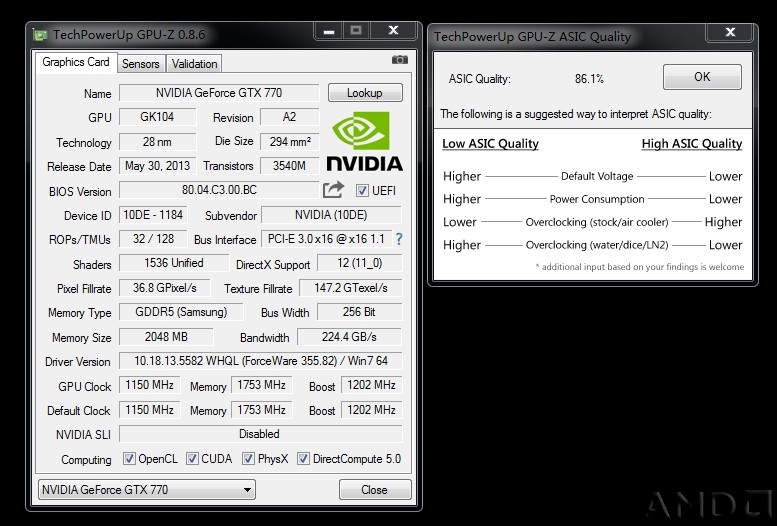
Task: Click the Default Clock field 1150 MHz
Action: (x=150, y=410)
